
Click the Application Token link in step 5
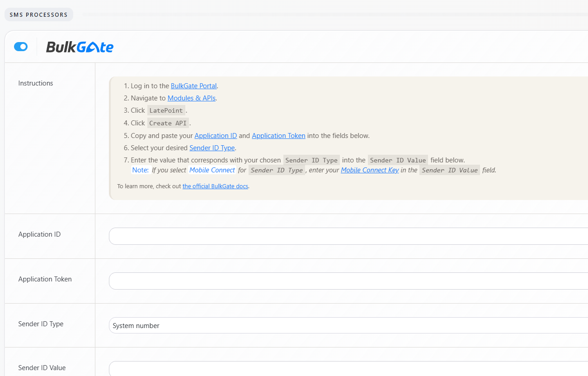tap(278, 136)
